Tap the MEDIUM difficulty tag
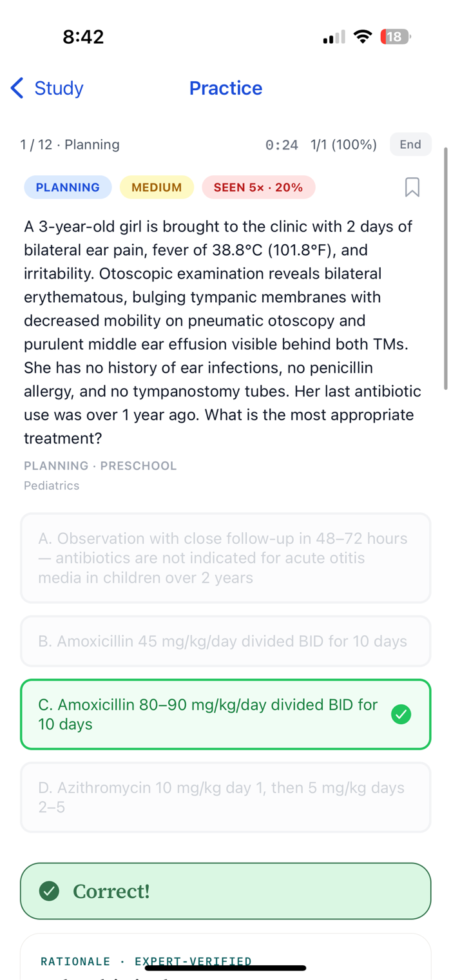451x980 pixels. pyautogui.click(x=157, y=187)
